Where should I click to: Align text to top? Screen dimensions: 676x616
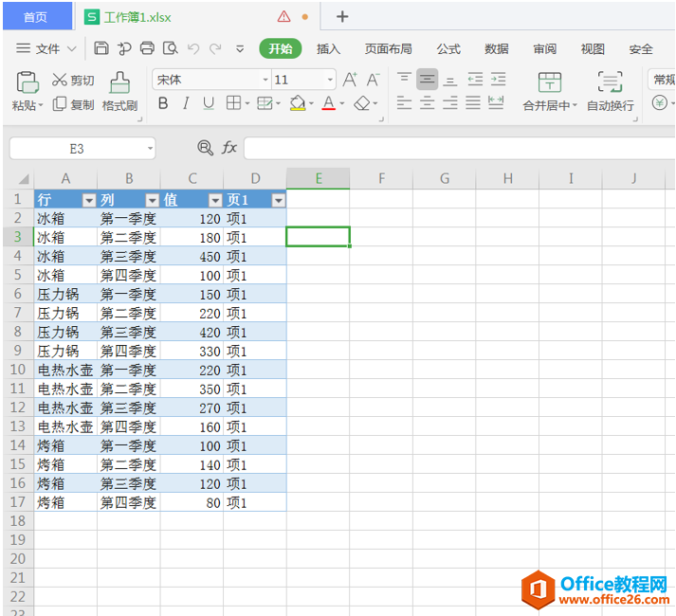[404, 79]
